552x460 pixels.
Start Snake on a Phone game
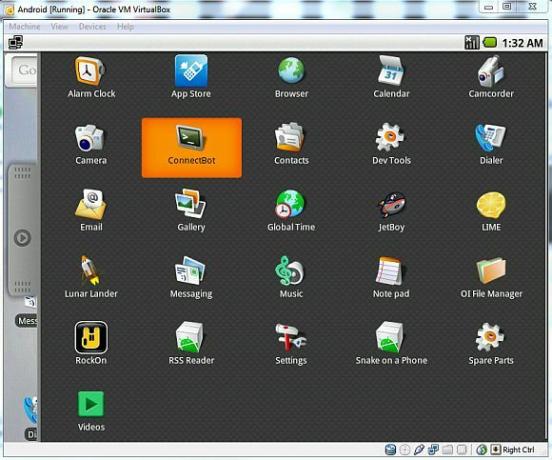pyautogui.click(x=391, y=344)
